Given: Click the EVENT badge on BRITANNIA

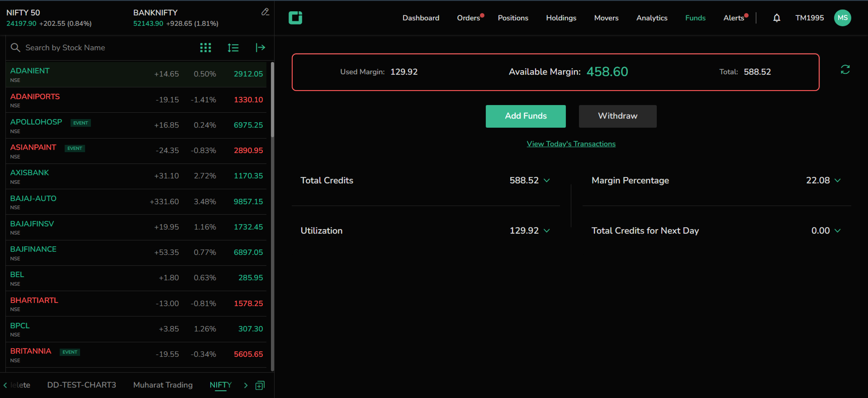Looking at the screenshot, I should [70, 352].
